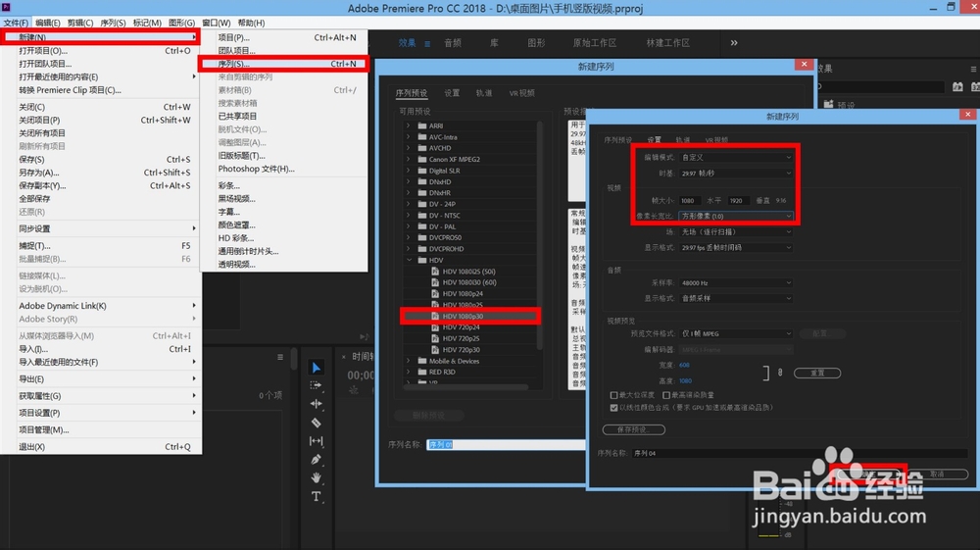The height and width of the screenshot is (550, 980).
Task: Click the preview 宽度 608 value
Action: point(684,365)
